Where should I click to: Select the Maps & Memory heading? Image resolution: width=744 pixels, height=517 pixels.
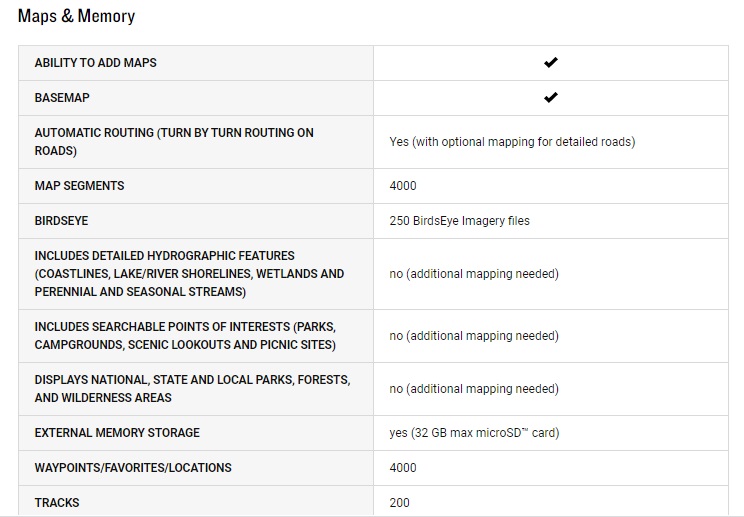tap(76, 16)
